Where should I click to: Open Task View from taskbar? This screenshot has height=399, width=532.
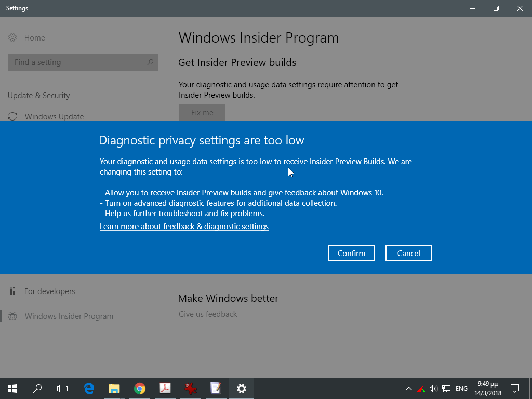pos(62,389)
